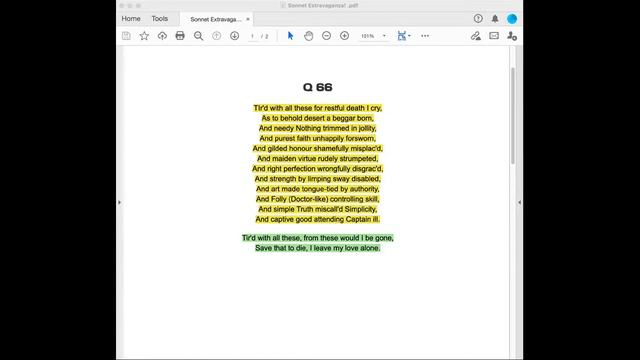Send the file by email with the envelope icon
640x360 pixels.
[x=494, y=36]
